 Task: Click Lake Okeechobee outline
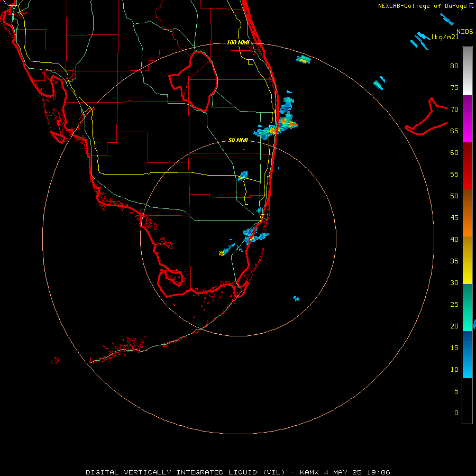pyautogui.click(x=193, y=81)
